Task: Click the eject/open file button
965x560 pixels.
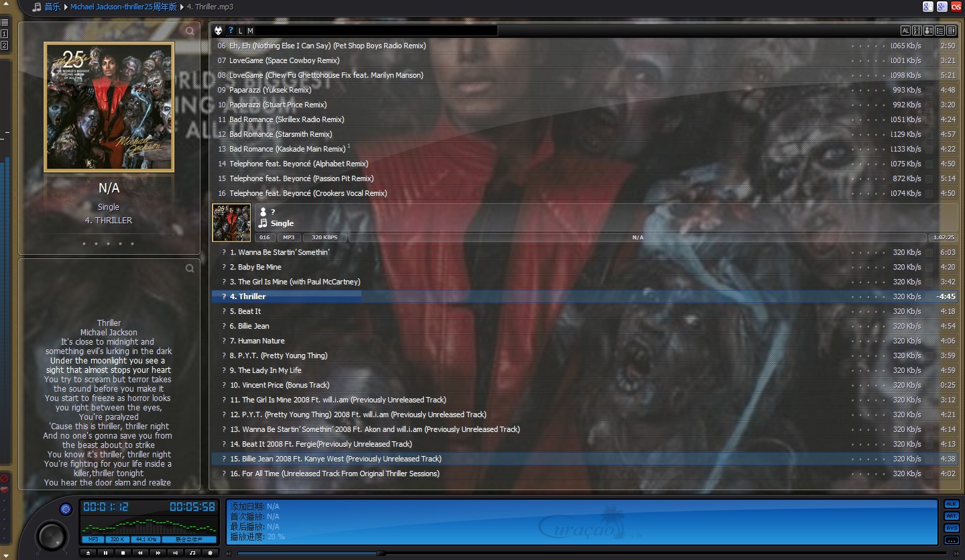Action: tap(89, 553)
